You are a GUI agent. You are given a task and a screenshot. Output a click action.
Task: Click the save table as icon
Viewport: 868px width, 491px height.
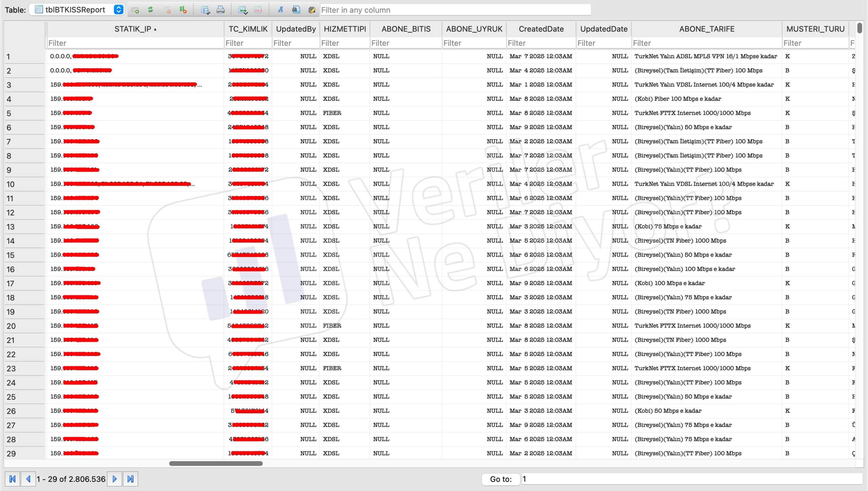point(205,10)
